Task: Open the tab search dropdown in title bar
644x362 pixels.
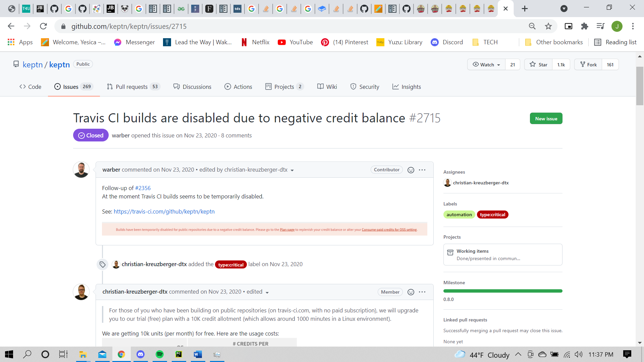Action: [564, 9]
